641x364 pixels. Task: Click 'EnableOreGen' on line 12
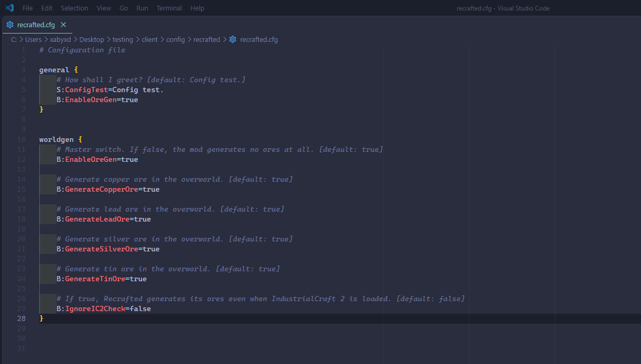[x=91, y=159]
